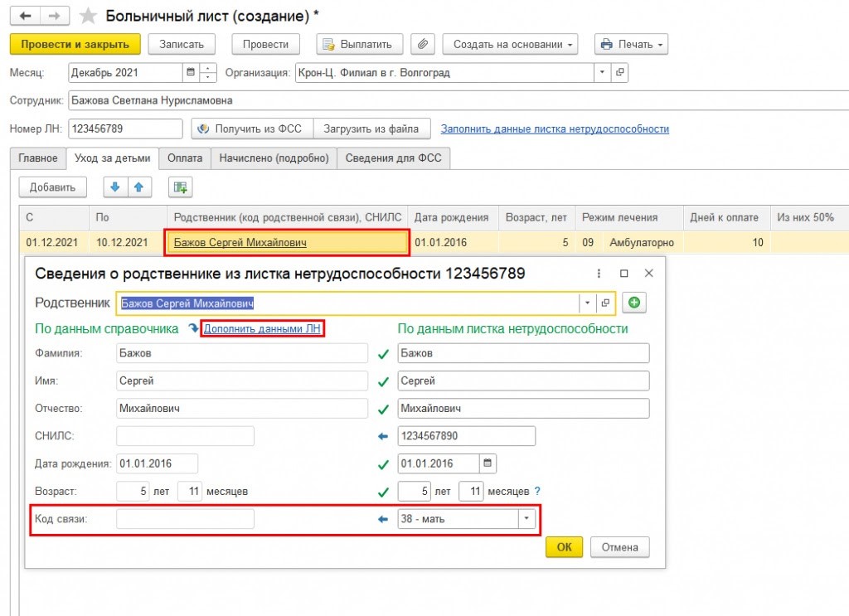Click the paperclip attachments icon
The height and width of the screenshot is (616, 849).
(423, 44)
